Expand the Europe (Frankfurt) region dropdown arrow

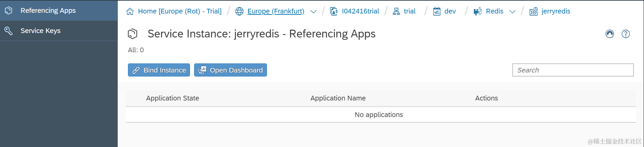pos(314,11)
